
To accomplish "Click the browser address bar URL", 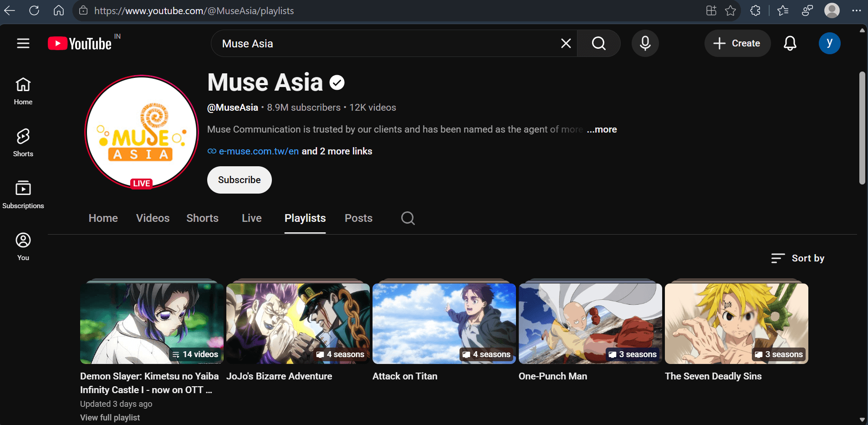I will 194,10.
